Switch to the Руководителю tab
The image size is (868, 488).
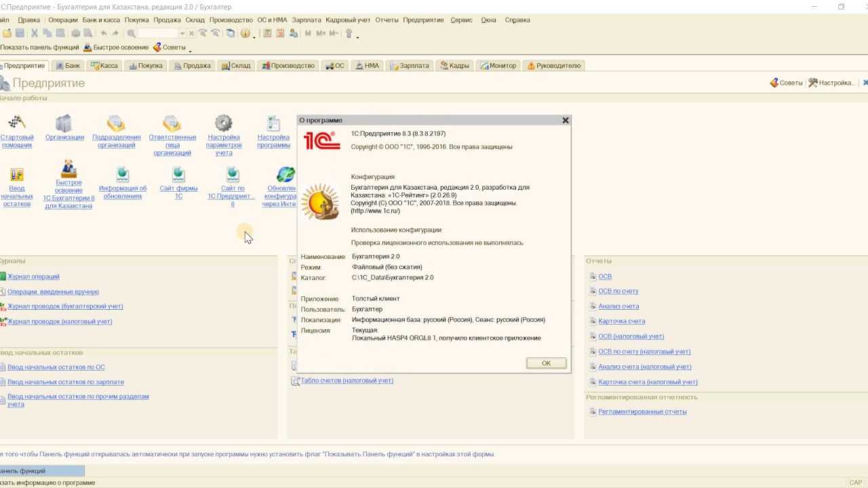(554, 66)
